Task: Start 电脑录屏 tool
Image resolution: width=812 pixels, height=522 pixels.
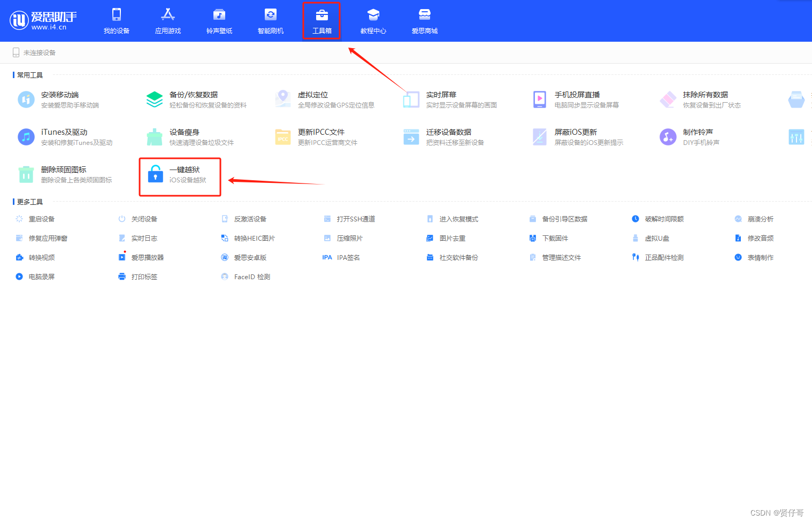Action: click(x=35, y=277)
